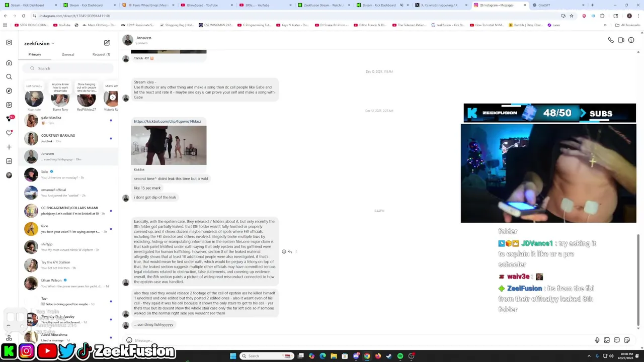644x362 pixels.
Task: Click the Create plus icon
Action: point(9,147)
